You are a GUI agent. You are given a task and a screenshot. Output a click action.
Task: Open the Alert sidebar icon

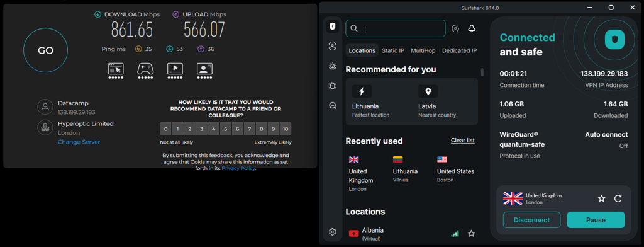click(333, 66)
